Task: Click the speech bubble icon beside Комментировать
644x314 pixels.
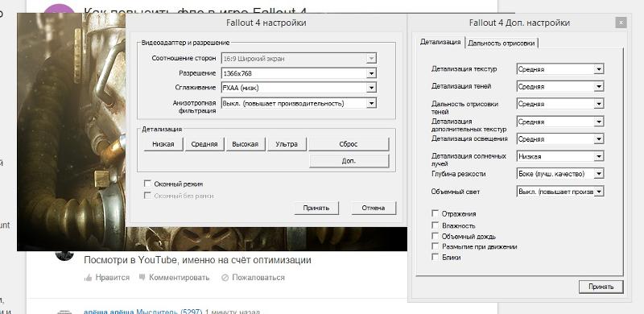Action: tap(142, 278)
